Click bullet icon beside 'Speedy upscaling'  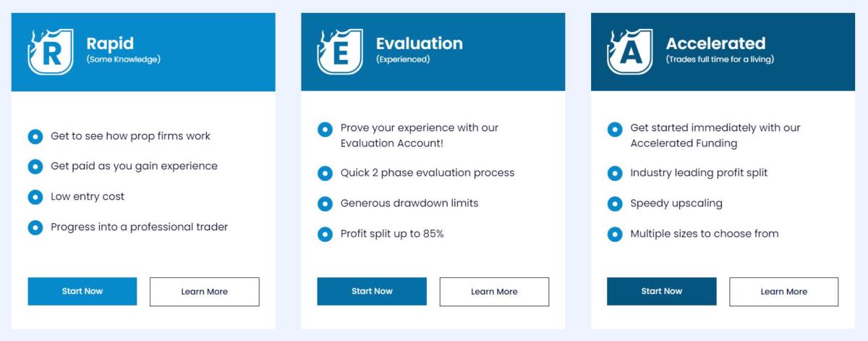[x=615, y=203]
